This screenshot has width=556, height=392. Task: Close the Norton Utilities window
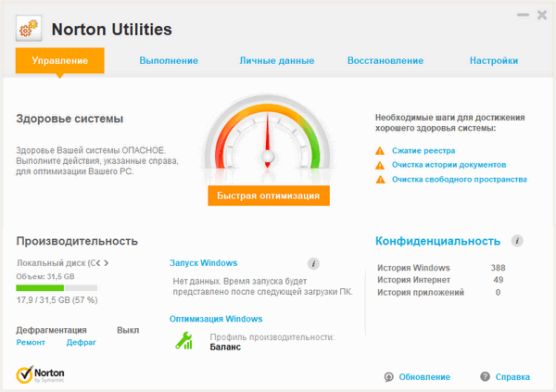tap(542, 15)
